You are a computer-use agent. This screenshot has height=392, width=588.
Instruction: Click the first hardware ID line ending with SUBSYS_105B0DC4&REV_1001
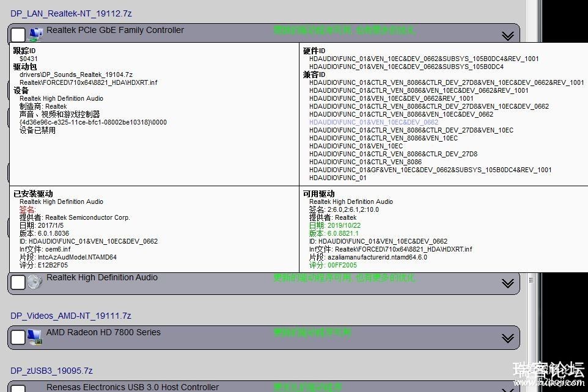(x=424, y=59)
